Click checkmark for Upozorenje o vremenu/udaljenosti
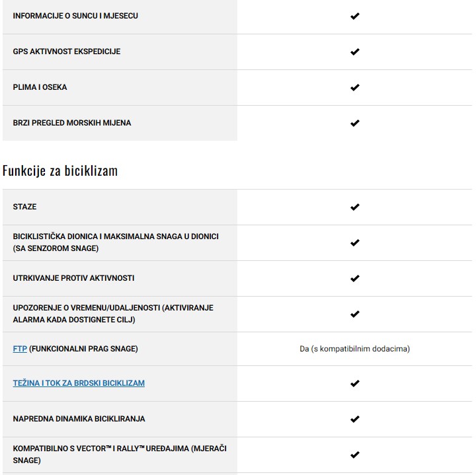 click(x=354, y=314)
